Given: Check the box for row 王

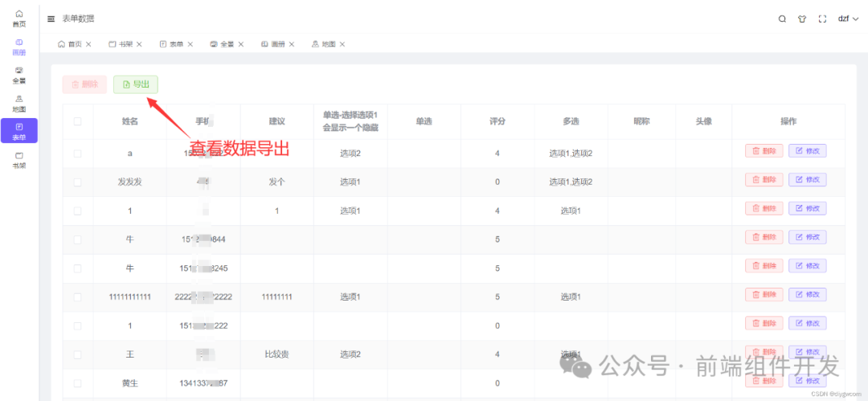Looking at the screenshot, I should click(77, 354).
